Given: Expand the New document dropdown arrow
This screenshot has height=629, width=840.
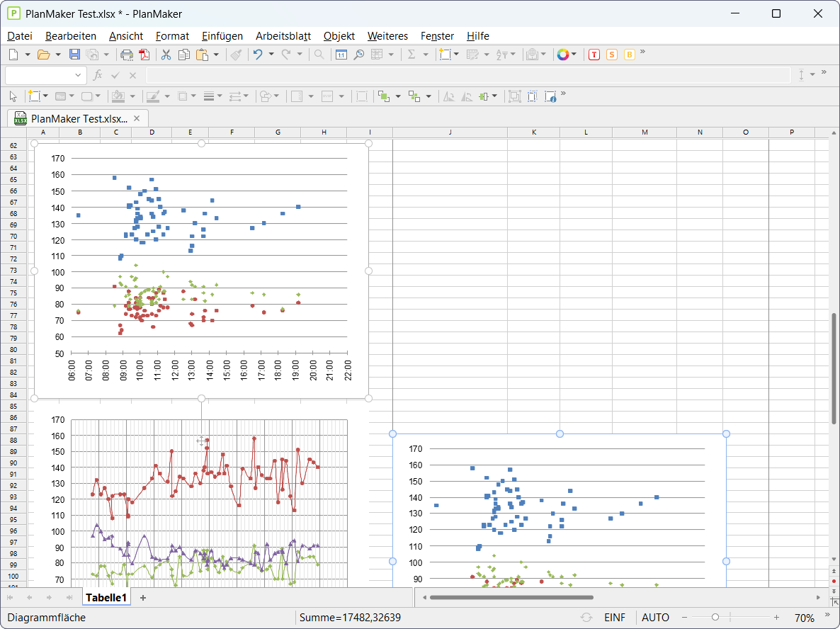Looking at the screenshot, I should pyautogui.click(x=28, y=55).
